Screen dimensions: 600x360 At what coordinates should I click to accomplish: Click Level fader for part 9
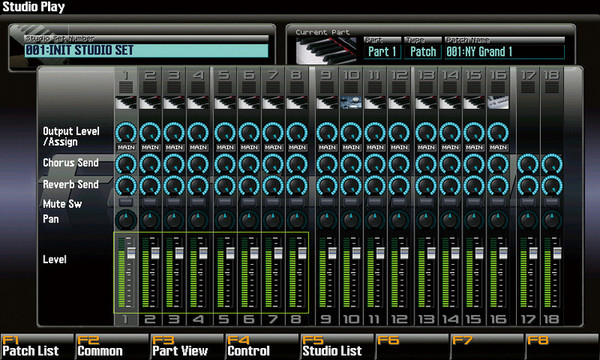pyautogui.click(x=332, y=253)
